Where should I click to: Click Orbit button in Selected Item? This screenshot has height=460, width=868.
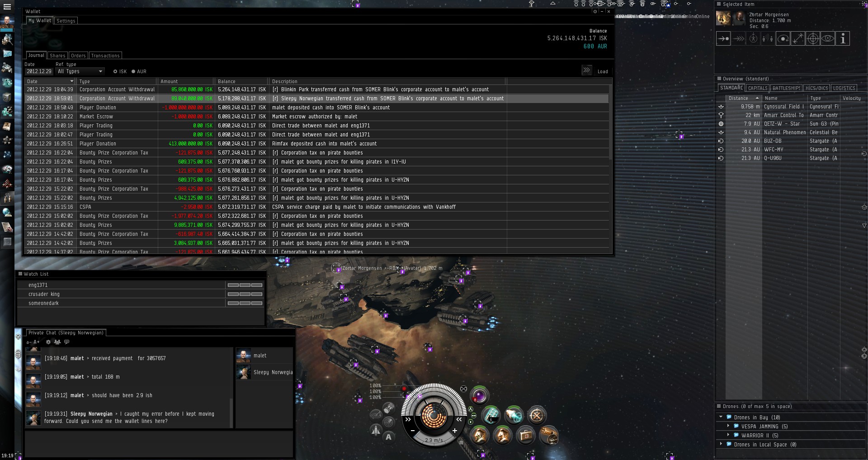(x=783, y=38)
